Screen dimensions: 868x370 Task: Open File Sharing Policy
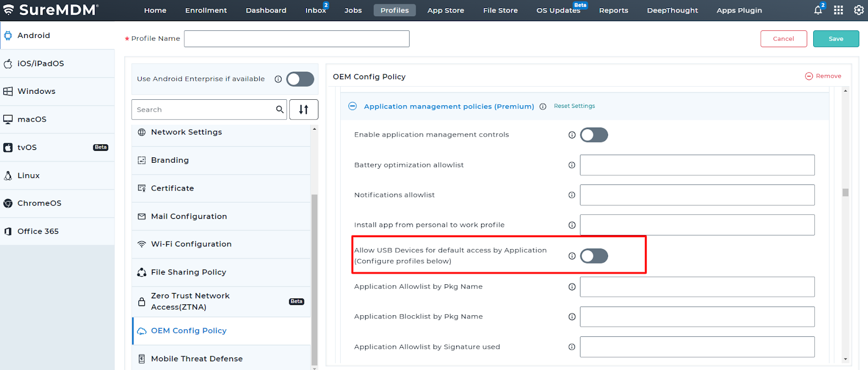(221, 272)
